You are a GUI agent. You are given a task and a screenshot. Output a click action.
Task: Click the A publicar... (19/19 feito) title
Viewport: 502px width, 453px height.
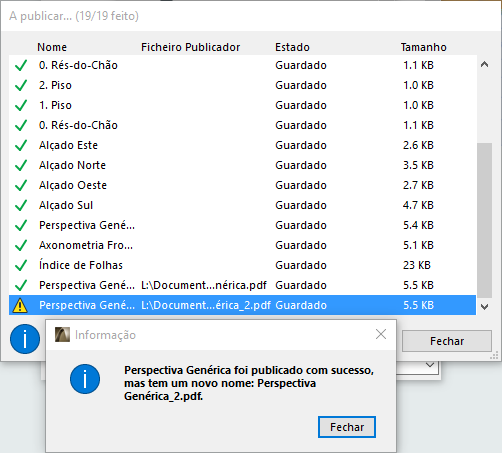(x=74, y=16)
